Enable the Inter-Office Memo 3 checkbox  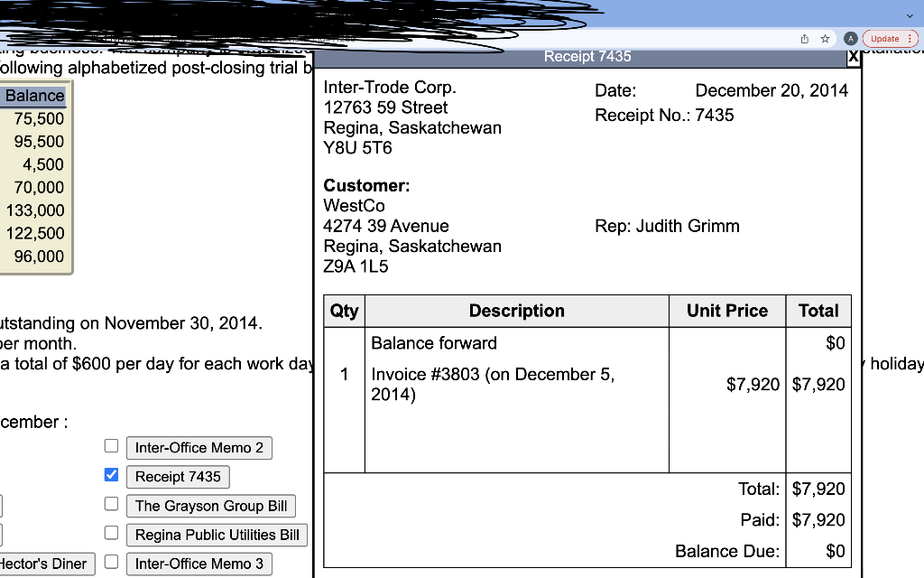coord(111,561)
